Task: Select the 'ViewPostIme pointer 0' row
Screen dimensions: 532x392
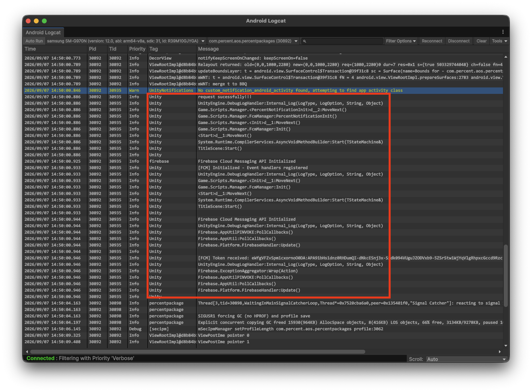Action: click(263, 335)
